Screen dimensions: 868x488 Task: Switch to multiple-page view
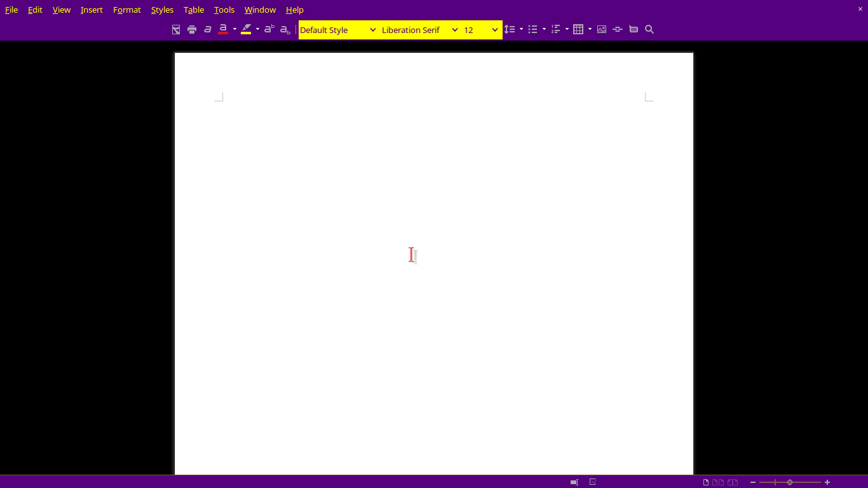pyautogui.click(x=717, y=482)
